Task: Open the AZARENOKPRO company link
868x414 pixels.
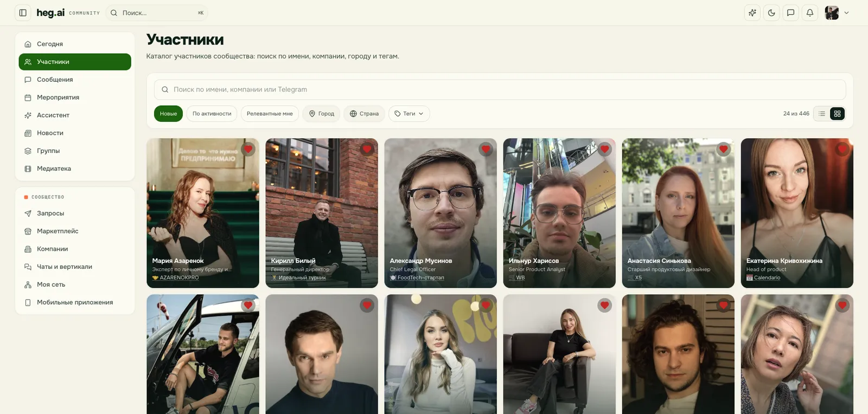Action: tap(176, 277)
